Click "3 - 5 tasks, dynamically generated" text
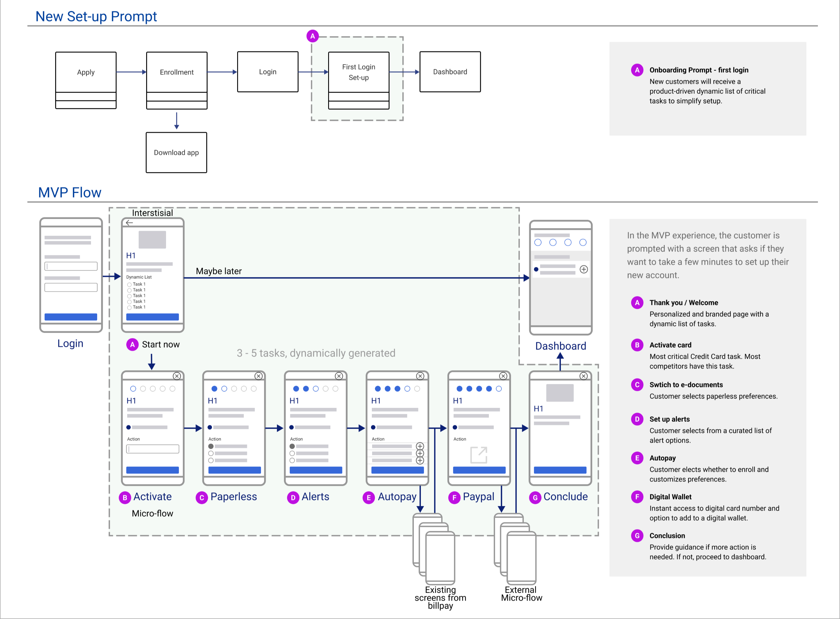 click(316, 353)
